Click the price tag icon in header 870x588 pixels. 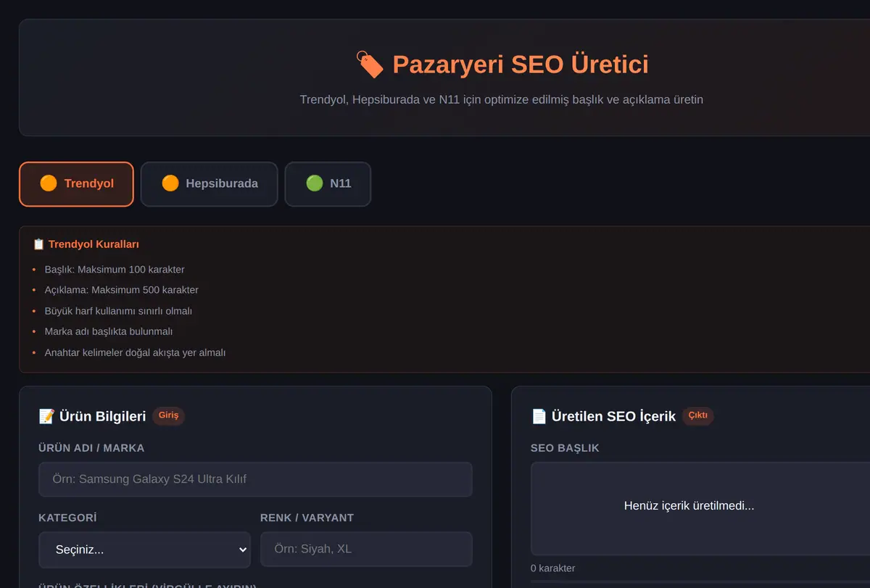tap(370, 65)
